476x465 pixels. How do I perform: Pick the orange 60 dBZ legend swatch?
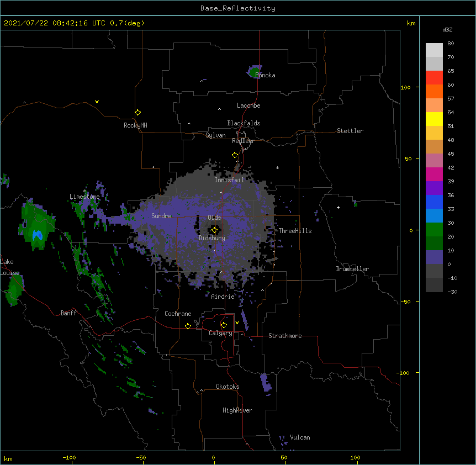click(x=434, y=91)
